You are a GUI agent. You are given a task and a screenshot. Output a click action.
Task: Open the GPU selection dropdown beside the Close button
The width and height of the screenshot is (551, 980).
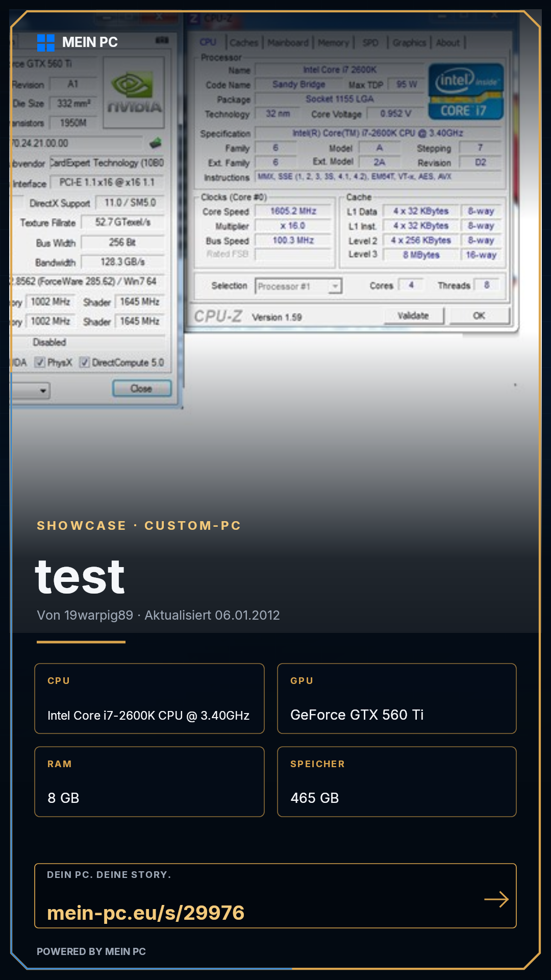[x=31, y=391]
